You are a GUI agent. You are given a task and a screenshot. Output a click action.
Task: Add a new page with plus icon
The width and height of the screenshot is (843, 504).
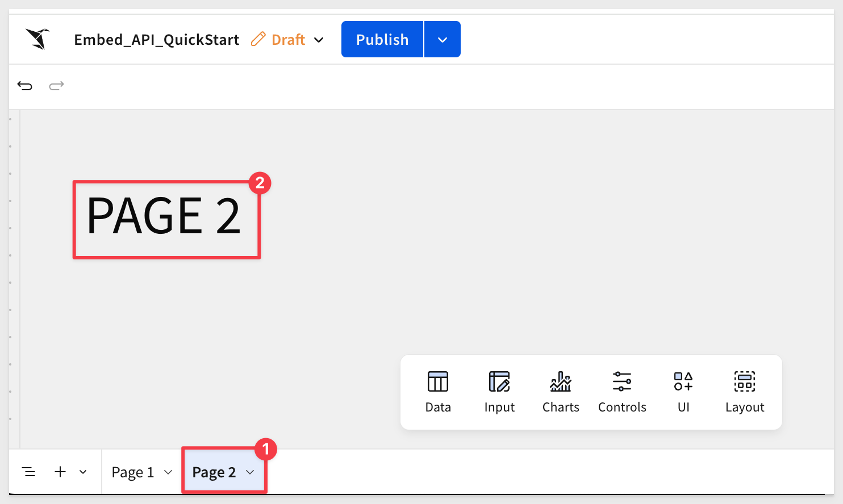point(60,472)
